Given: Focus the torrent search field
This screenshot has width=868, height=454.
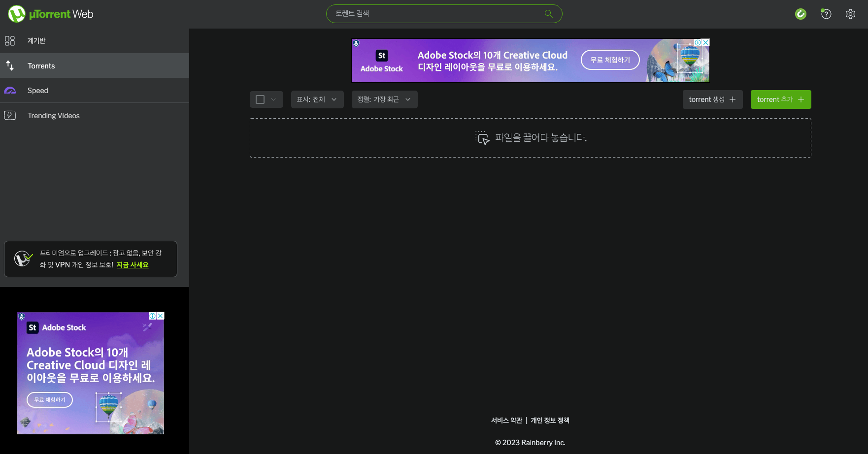Looking at the screenshot, I should [x=444, y=14].
